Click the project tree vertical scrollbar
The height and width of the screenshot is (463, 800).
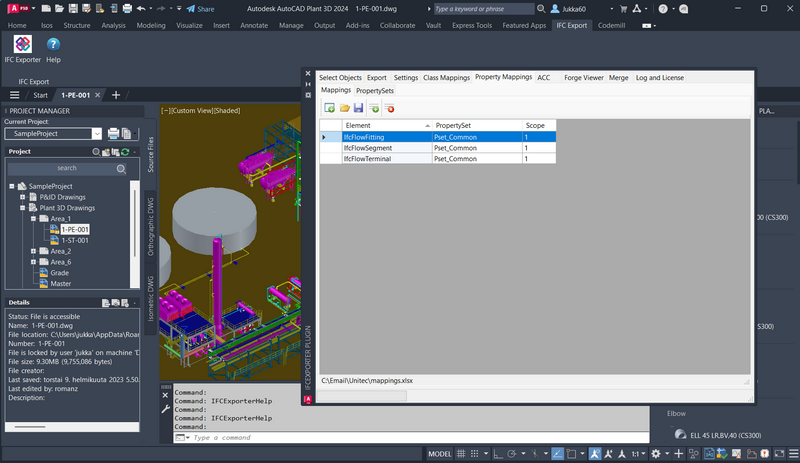(135, 234)
